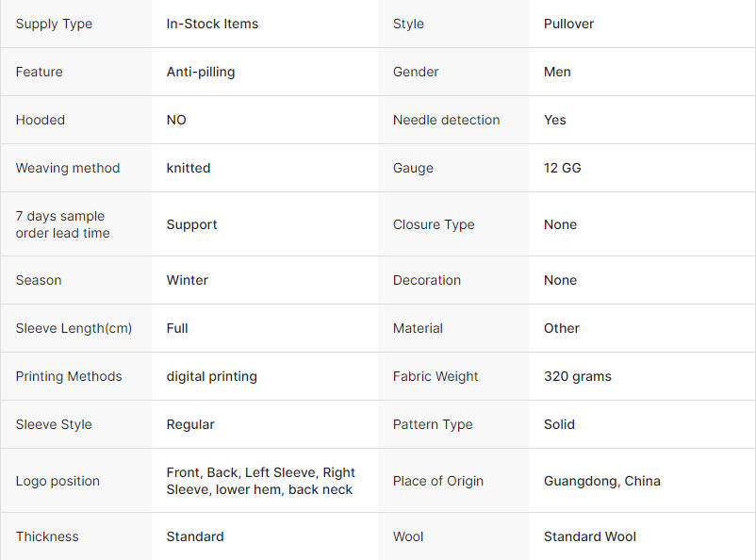Viewport: 756px width, 560px height.
Task: Click the Guangdong, China origin value
Action: (602, 481)
